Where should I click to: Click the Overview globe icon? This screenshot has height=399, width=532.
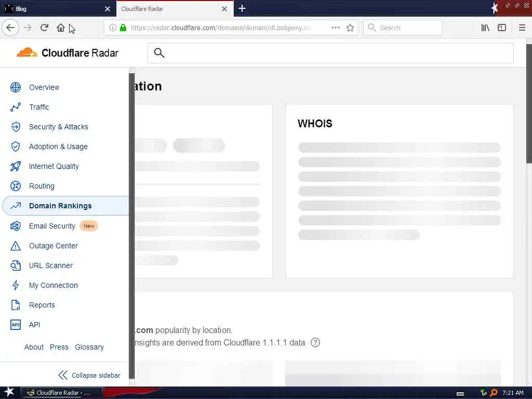15,87
